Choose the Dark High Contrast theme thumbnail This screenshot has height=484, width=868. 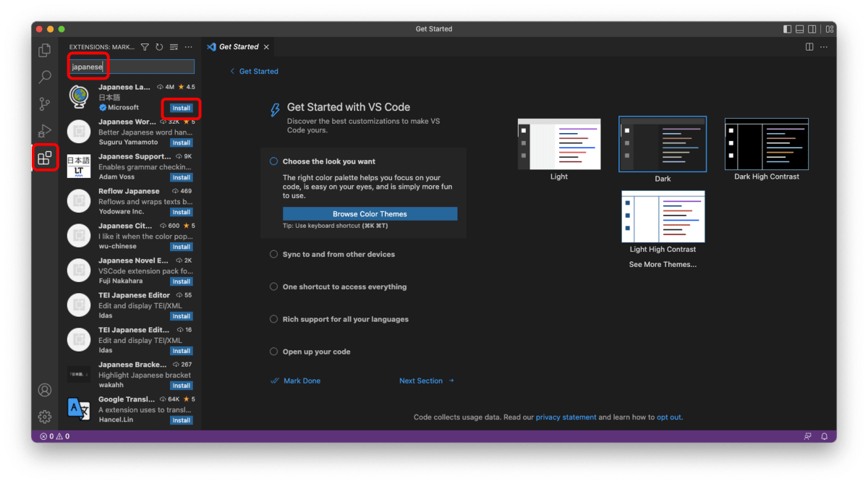pyautogui.click(x=767, y=145)
